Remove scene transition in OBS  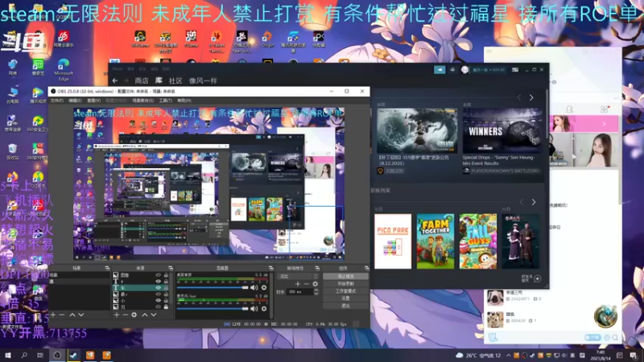307,284
